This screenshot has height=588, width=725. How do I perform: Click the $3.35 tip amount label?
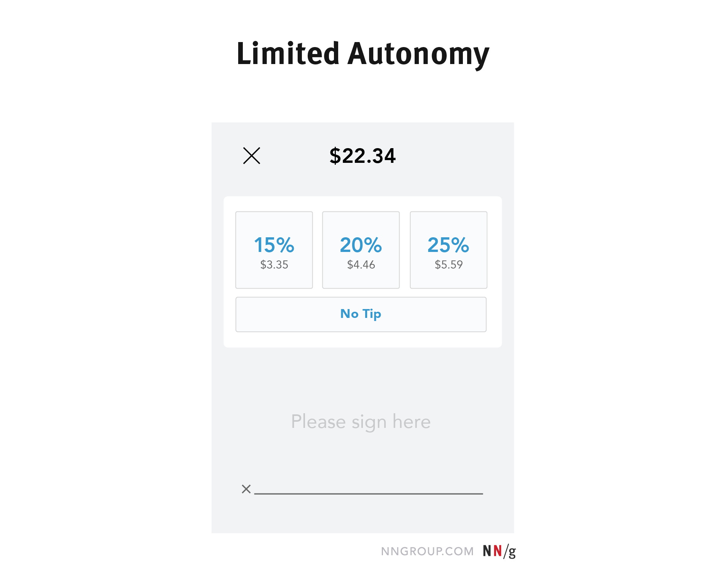274,265
